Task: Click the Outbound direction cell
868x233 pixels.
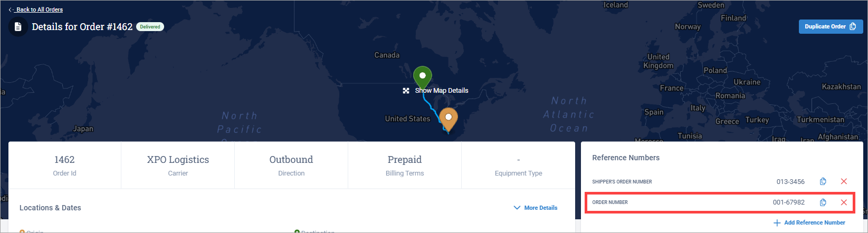Action: point(291,165)
